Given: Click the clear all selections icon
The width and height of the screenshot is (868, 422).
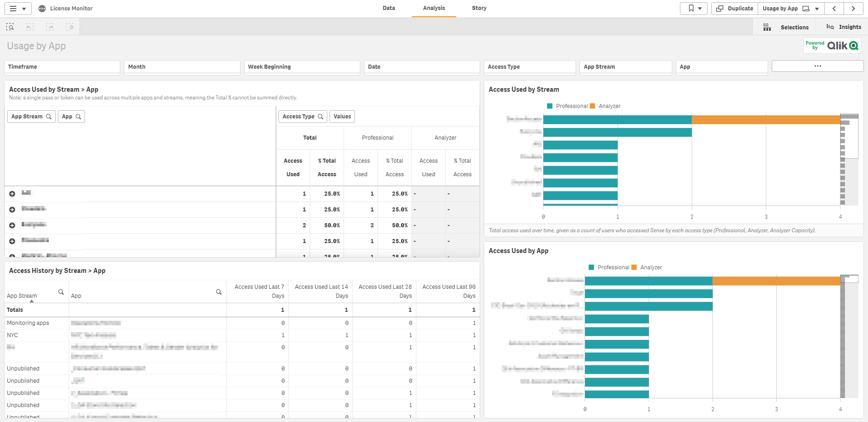Looking at the screenshot, I should [x=70, y=27].
